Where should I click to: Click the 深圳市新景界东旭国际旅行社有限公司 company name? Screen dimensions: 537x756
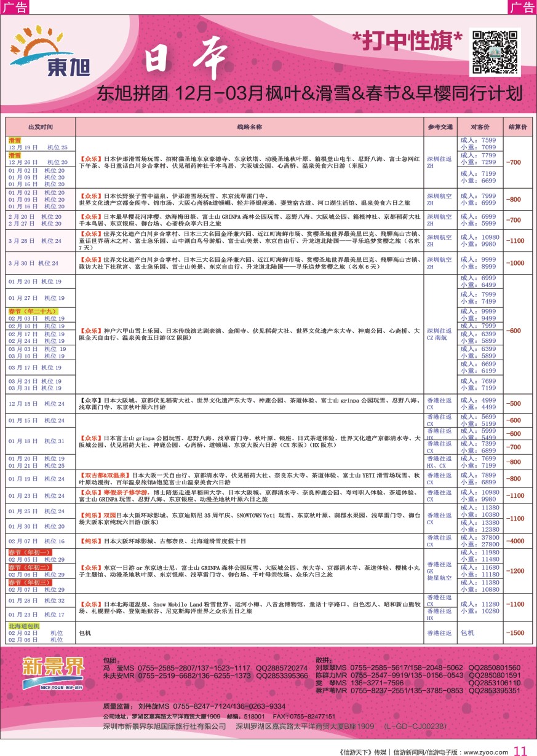click(x=164, y=726)
